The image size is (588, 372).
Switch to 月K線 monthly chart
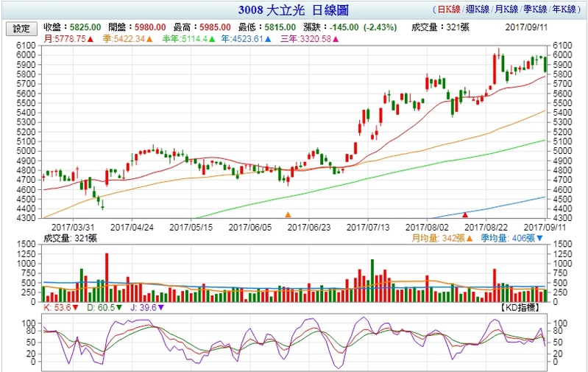[506, 10]
